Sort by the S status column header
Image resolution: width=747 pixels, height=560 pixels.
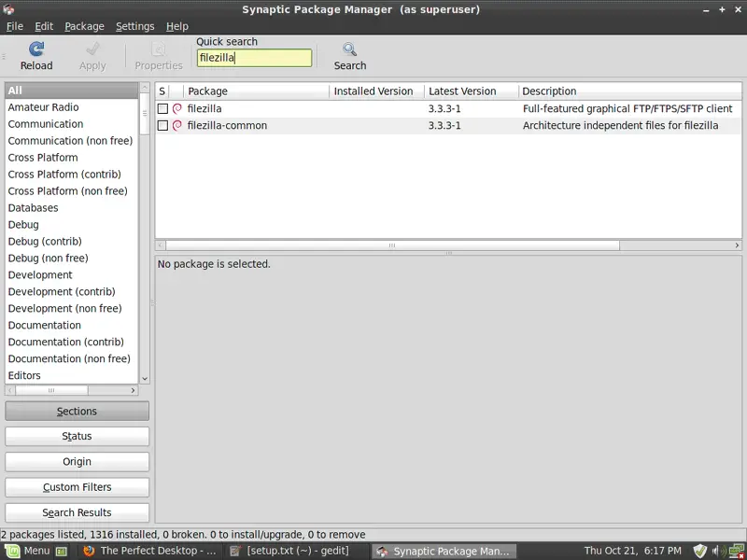(x=162, y=91)
